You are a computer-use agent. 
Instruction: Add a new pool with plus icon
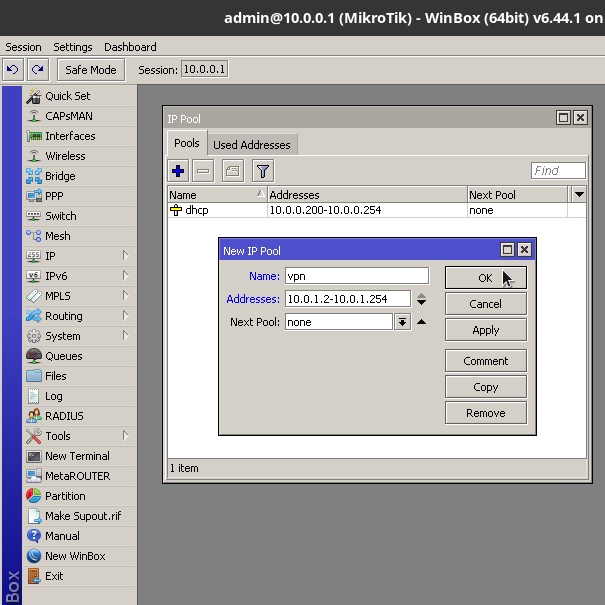point(178,171)
